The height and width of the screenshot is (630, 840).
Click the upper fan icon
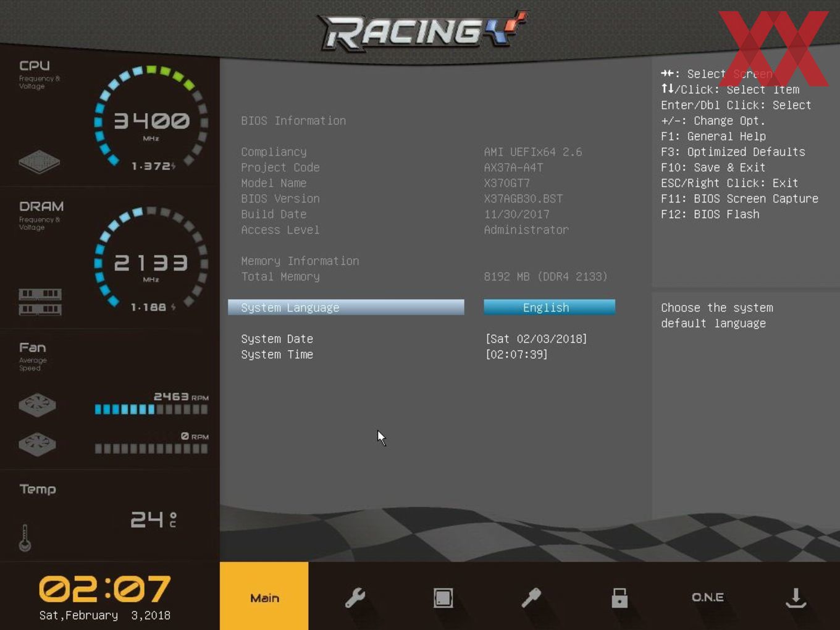pos(37,405)
